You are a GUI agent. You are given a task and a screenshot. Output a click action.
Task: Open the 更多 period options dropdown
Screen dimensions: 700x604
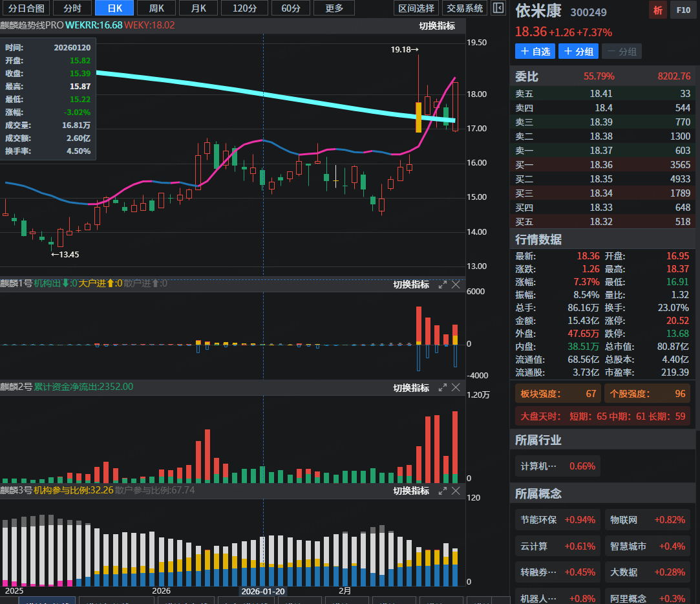pyautogui.click(x=334, y=8)
